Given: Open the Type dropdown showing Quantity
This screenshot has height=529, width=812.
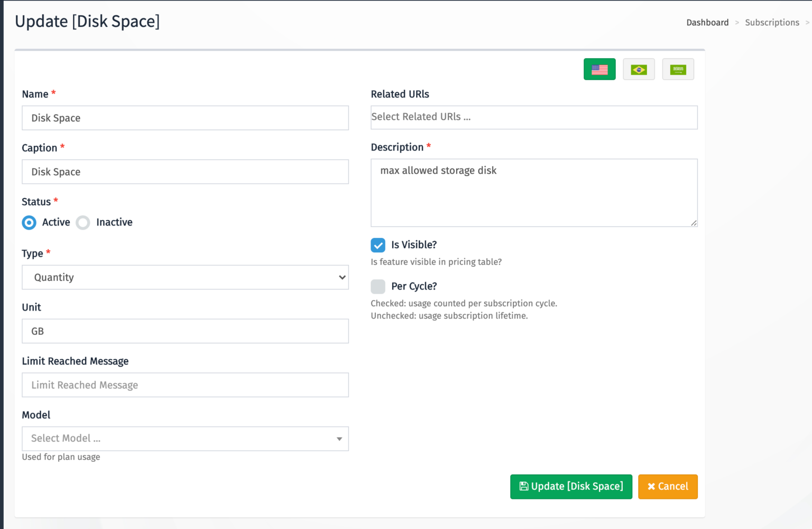Looking at the screenshot, I should click(x=185, y=277).
